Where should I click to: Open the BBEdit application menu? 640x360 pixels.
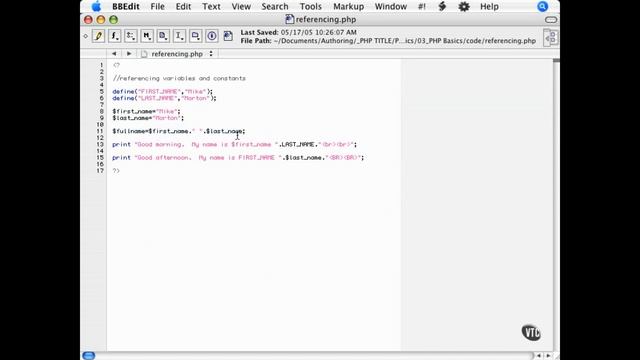(x=126, y=7)
